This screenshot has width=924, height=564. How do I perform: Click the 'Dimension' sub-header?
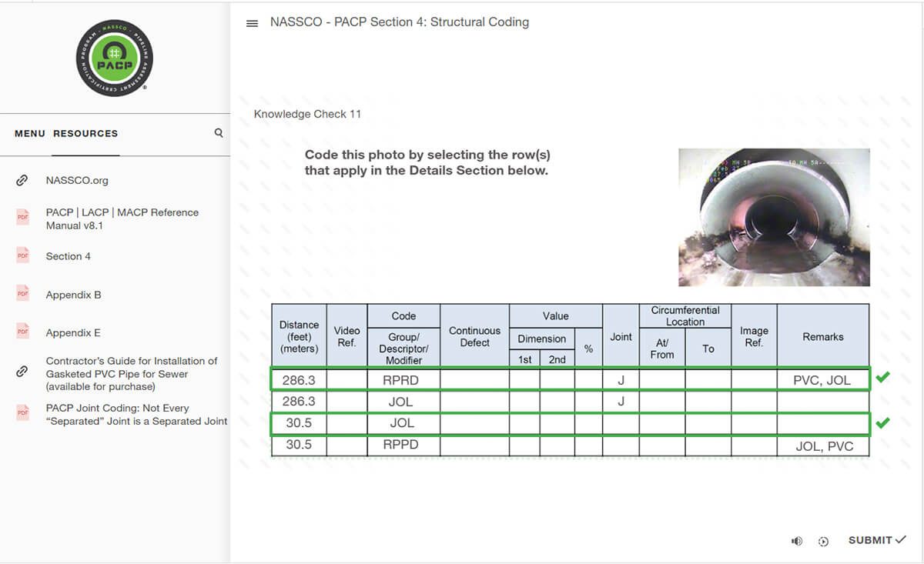click(x=541, y=339)
